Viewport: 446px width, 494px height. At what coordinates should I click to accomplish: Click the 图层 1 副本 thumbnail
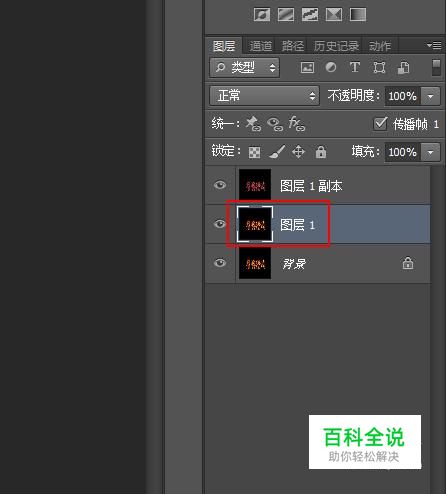255,185
